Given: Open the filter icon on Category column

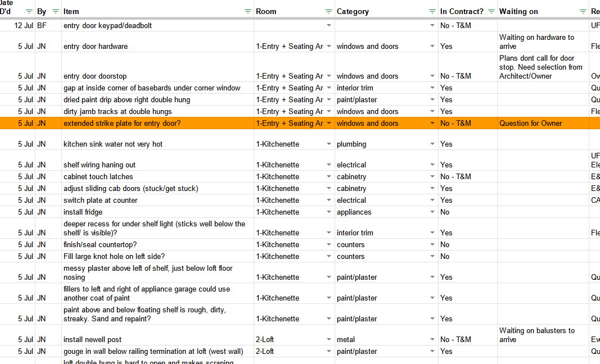Looking at the screenshot, I should click(432, 11).
